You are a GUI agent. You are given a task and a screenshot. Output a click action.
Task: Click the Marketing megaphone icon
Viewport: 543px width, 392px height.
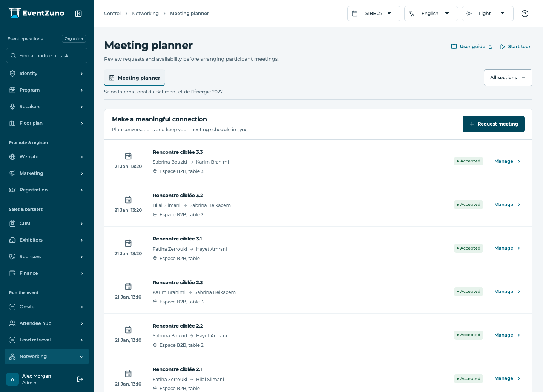click(12, 173)
